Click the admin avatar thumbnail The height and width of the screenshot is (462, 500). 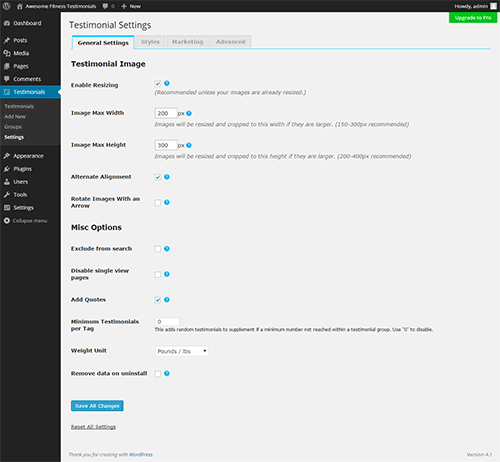[493, 6]
